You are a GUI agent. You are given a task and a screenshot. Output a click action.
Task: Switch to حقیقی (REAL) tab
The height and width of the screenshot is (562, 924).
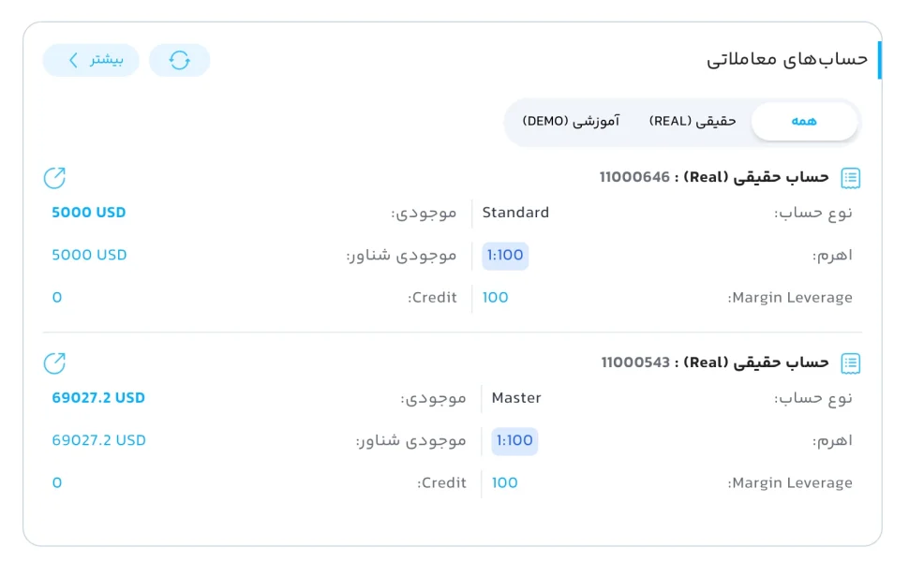693,121
